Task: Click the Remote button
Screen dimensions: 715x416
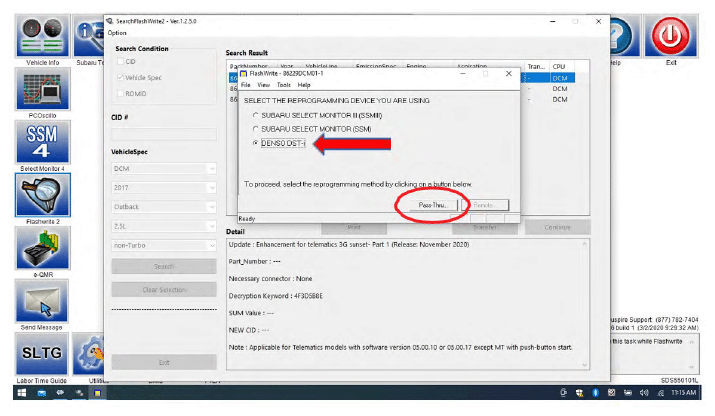Action: [x=484, y=205]
